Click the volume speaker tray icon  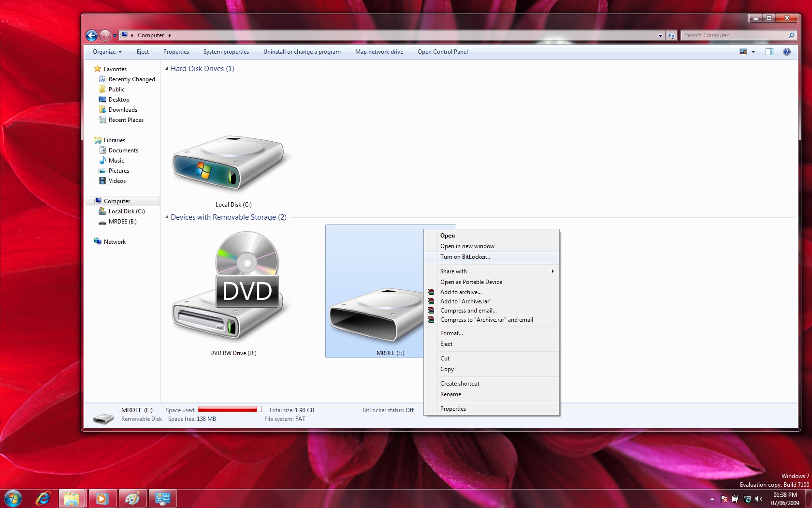[759, 499]
